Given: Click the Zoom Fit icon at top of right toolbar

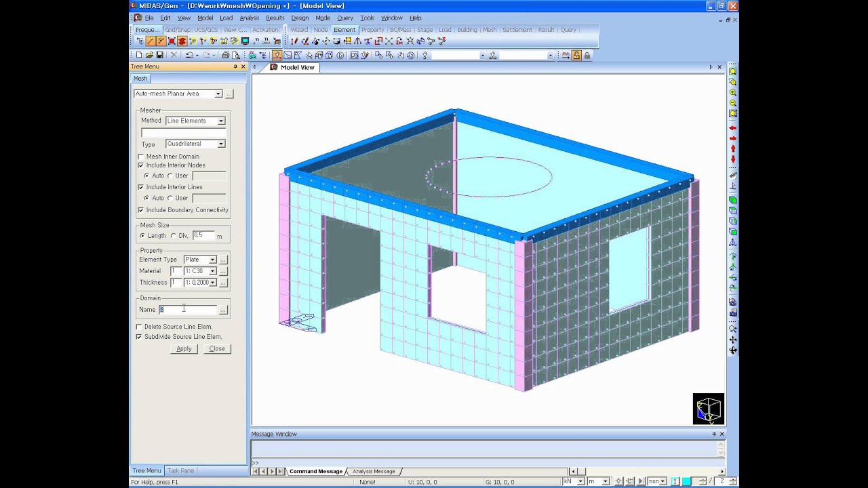Looking at the screenshot, I should 733,71.
